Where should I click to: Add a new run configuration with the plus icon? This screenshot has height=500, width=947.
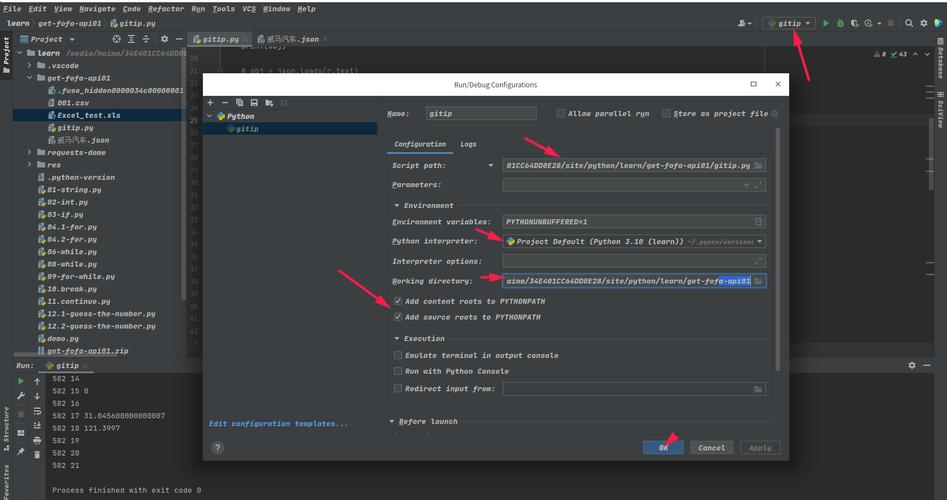(x=210, y=103)
